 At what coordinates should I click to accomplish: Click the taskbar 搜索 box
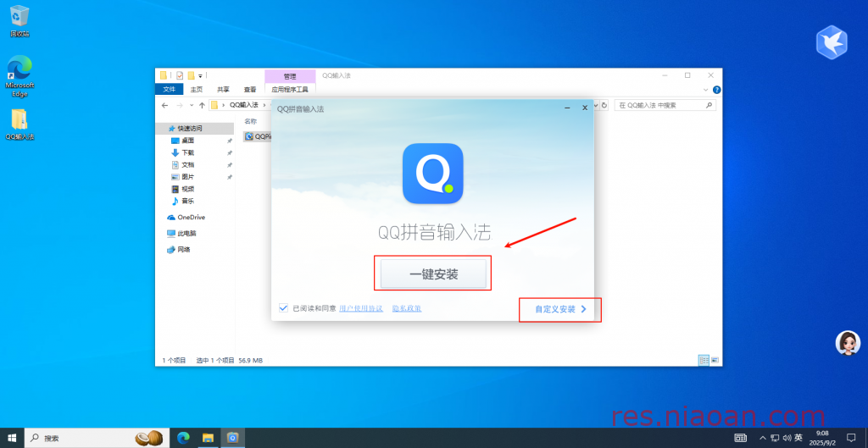95,438
